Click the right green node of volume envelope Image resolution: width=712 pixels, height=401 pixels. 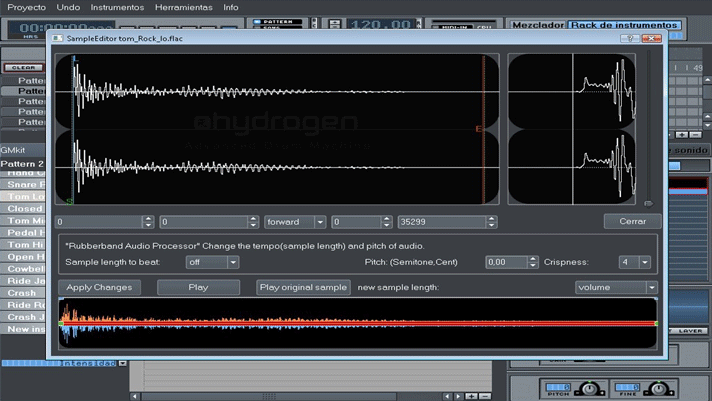tap(657, 323)
